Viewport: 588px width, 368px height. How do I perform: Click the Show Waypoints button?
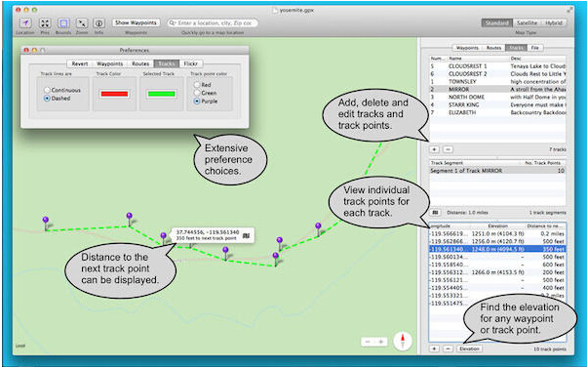coord(136,22)
